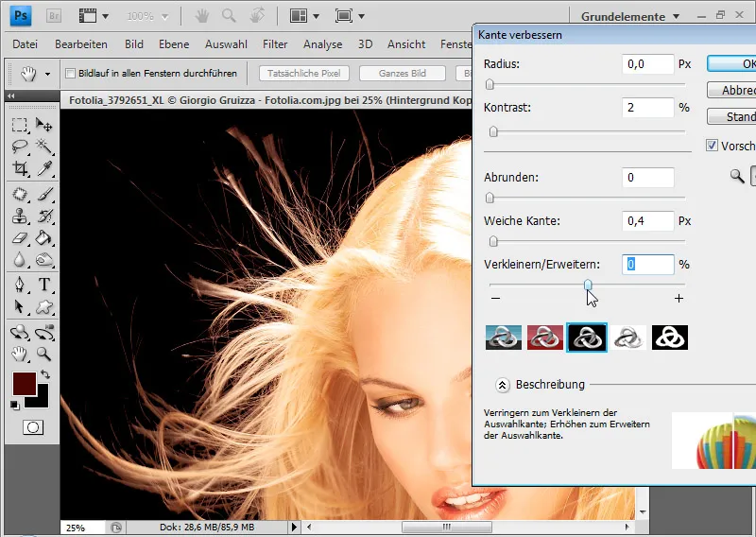Click the Verkleinern/Erweitern slider handle
This screenshot has width=756, height=537.
[x=588, y=284]
